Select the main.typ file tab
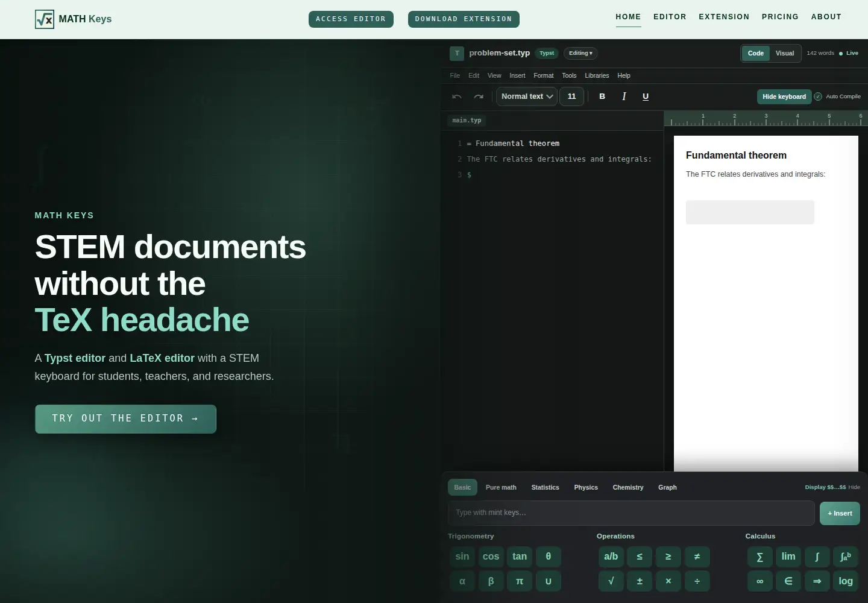868x603 pixels. (467, 121)
